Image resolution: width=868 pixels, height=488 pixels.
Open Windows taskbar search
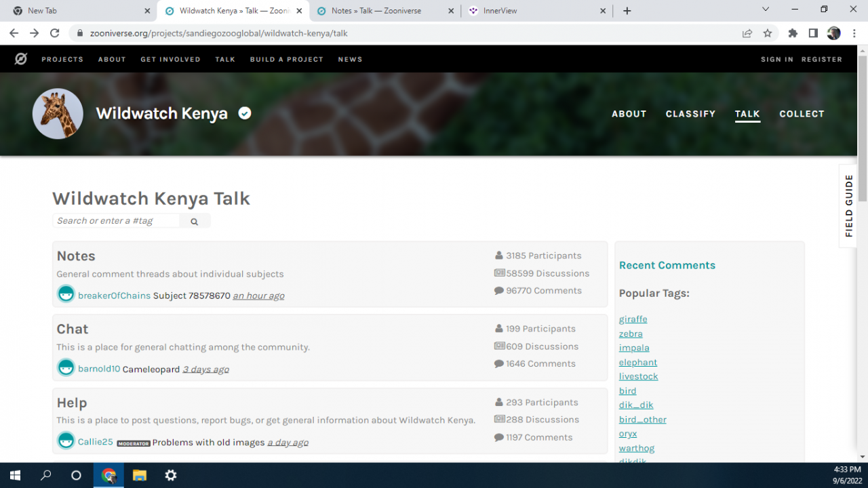click(46, 475)
